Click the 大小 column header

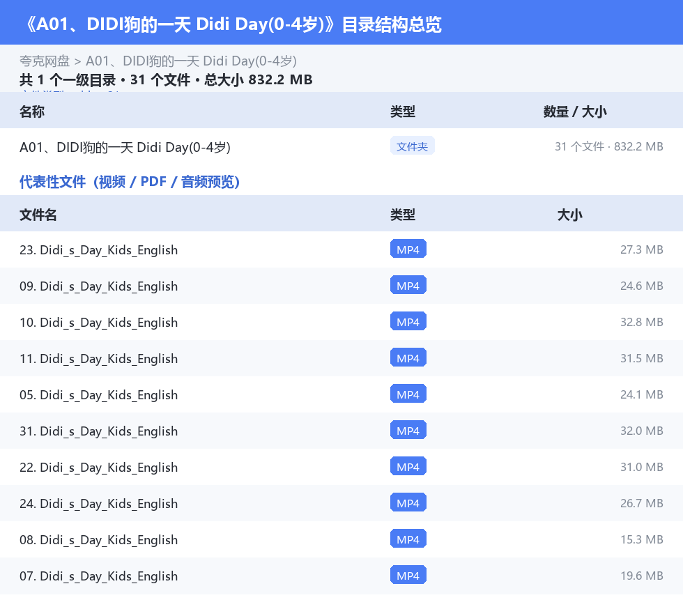(x=570, y=215)
